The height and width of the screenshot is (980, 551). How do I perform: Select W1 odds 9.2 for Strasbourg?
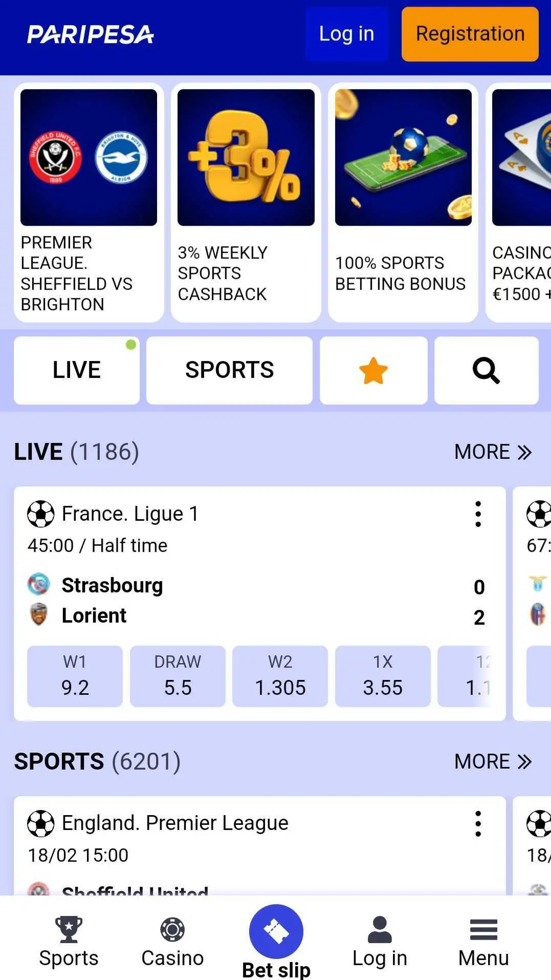(x=75, y=676)
